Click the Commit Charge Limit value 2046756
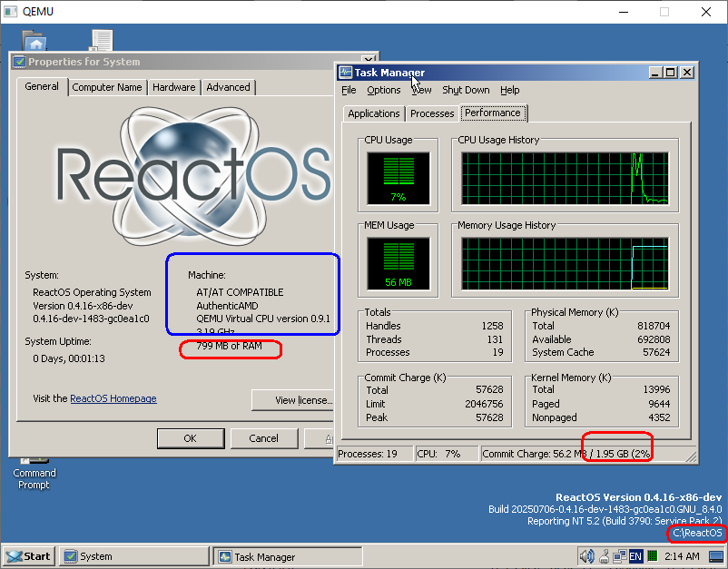Viewport: 728px width, 569px height. pos(484,404)
